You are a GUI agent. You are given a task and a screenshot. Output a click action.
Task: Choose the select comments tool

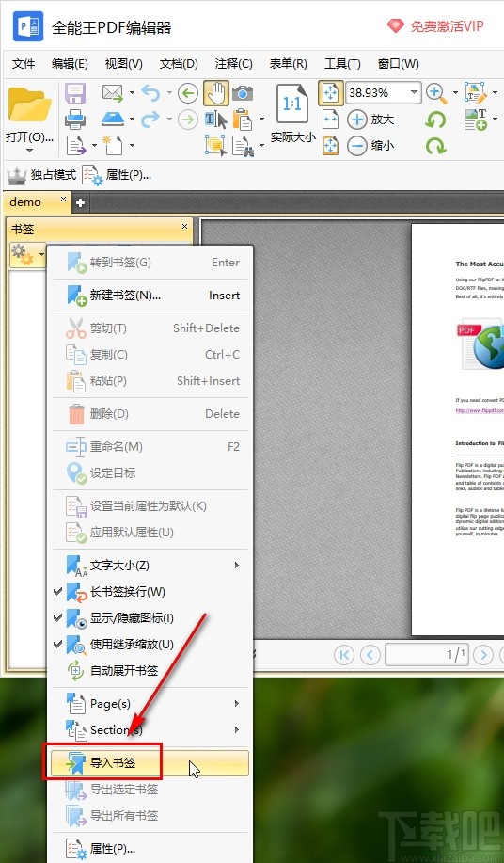click(215, 145)
